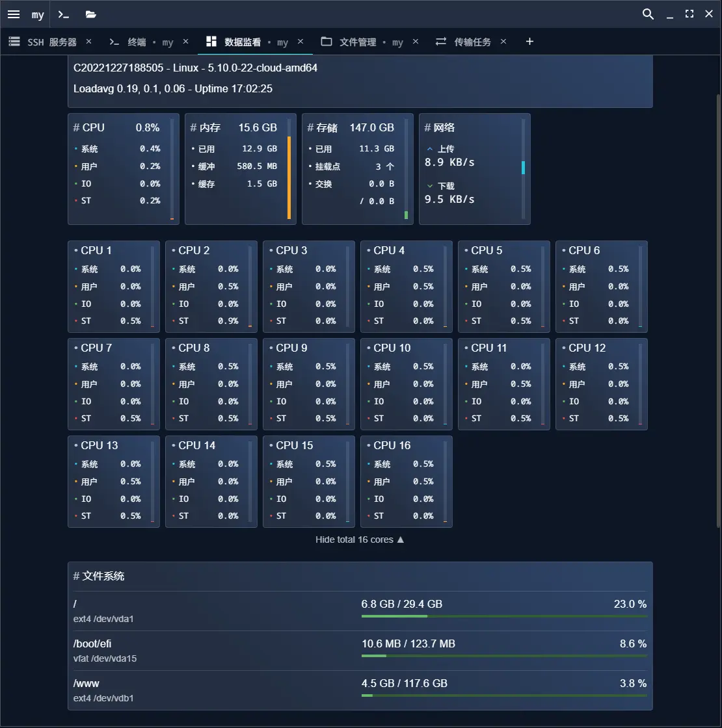Click the search magnifier icon
The width and height of the screenshot is (722, 728).
(648, 14)
